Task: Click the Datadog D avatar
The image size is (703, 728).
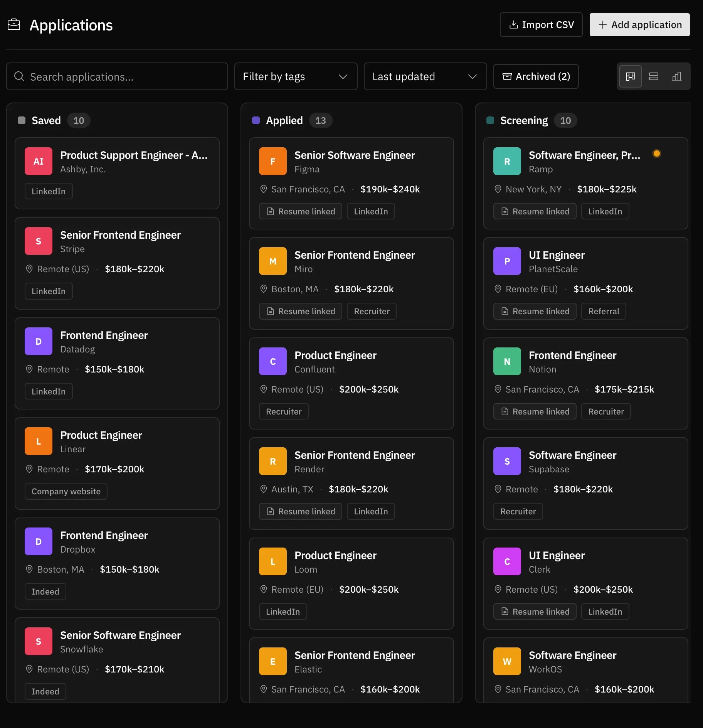Action: coord(39,341)
